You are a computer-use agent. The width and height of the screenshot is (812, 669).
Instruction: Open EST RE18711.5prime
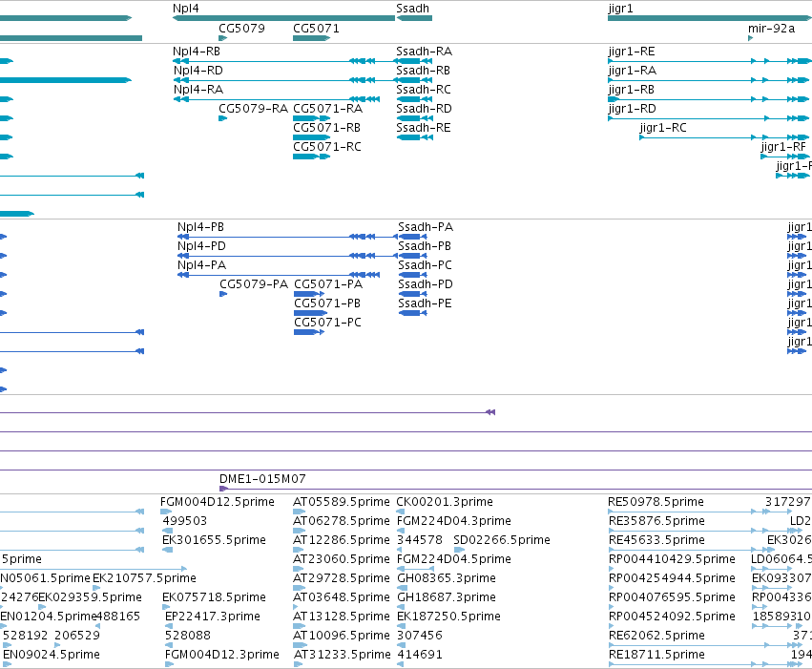point(656,655)
